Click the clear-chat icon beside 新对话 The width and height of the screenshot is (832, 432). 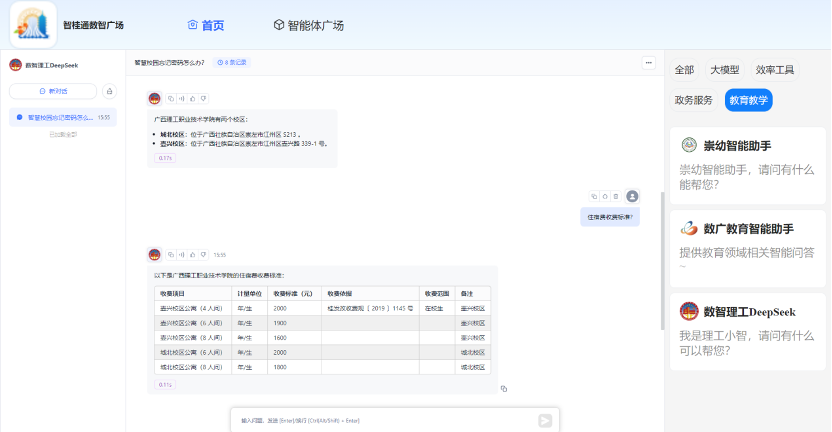(109, 91)
